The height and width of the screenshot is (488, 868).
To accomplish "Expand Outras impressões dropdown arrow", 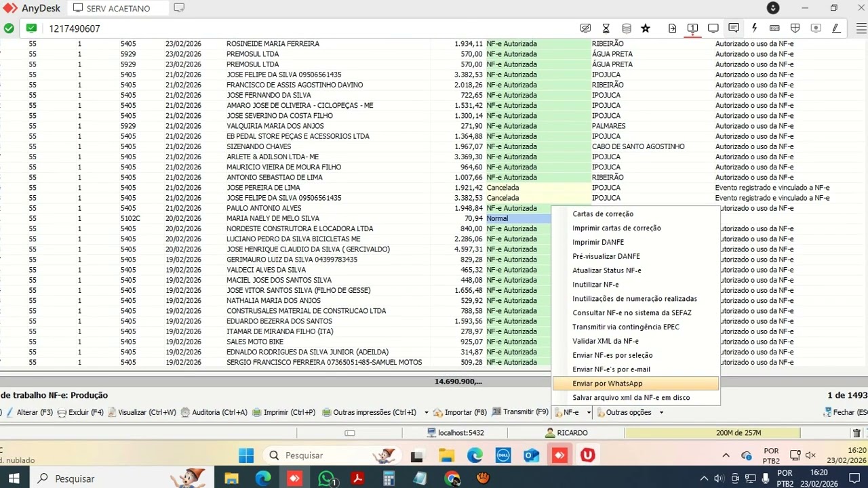I will point(427,413).
